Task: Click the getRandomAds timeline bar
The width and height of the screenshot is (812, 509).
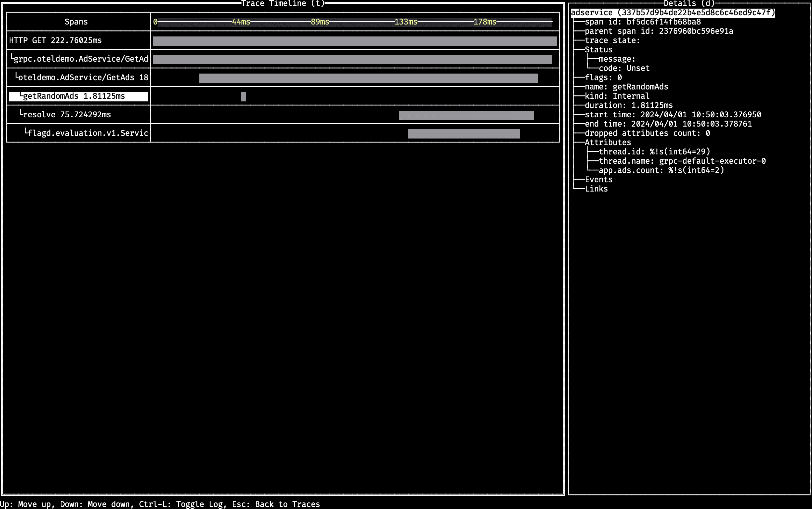Action: click(x=243, y=97)
